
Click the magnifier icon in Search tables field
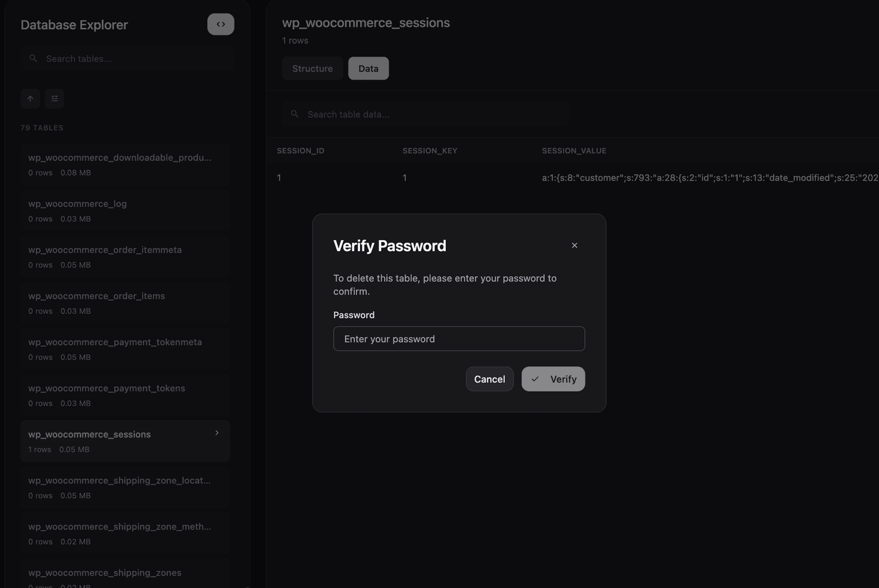click(33, 58)
